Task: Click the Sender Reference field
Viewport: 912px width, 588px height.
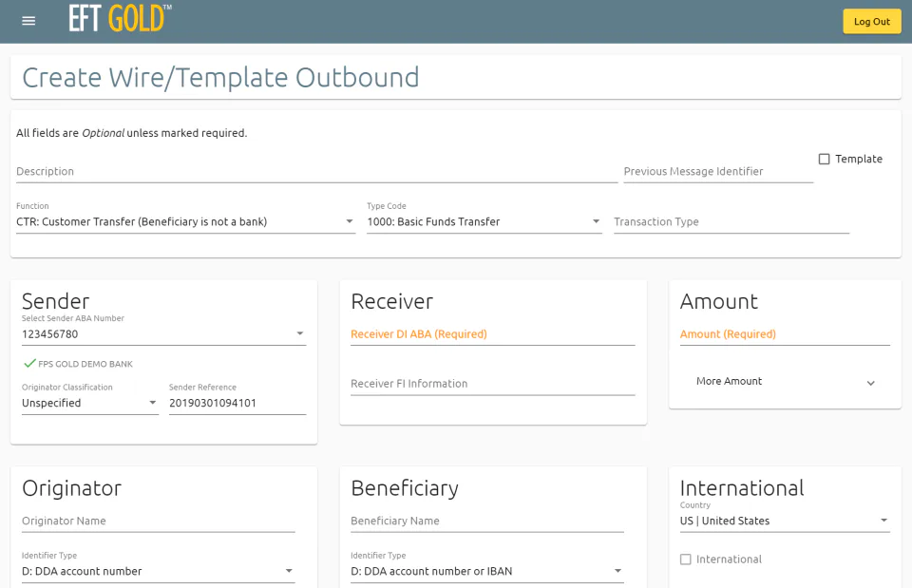Action: pyautogui.click(x=237, y=403)
